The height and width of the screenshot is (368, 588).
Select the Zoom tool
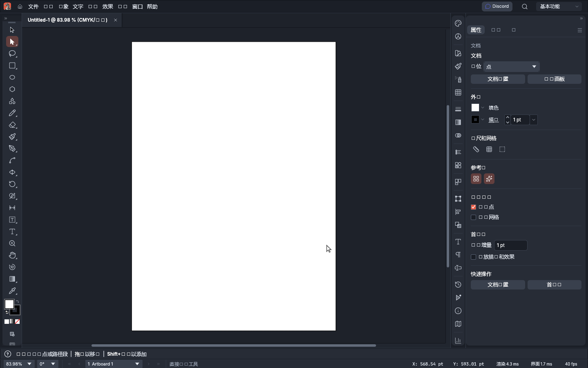click(x=12, y=243)
